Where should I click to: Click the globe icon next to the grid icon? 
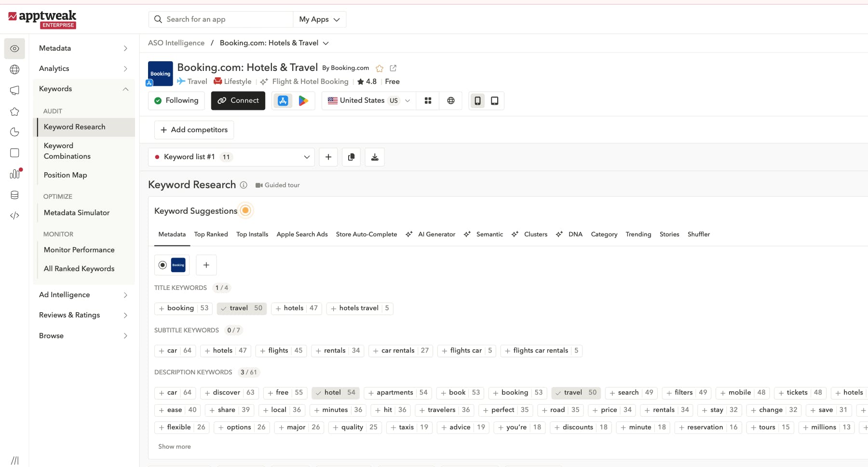click(x=450, y=101)
